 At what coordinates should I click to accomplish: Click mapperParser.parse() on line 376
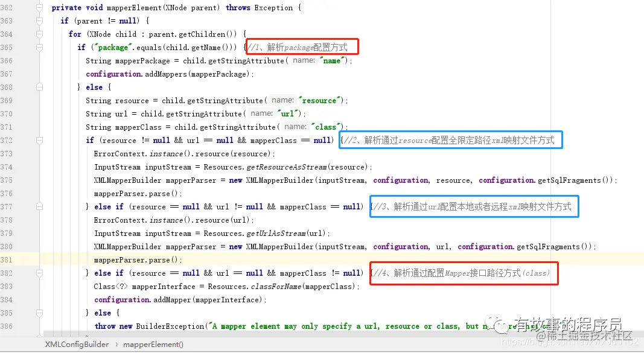point(138,194)
